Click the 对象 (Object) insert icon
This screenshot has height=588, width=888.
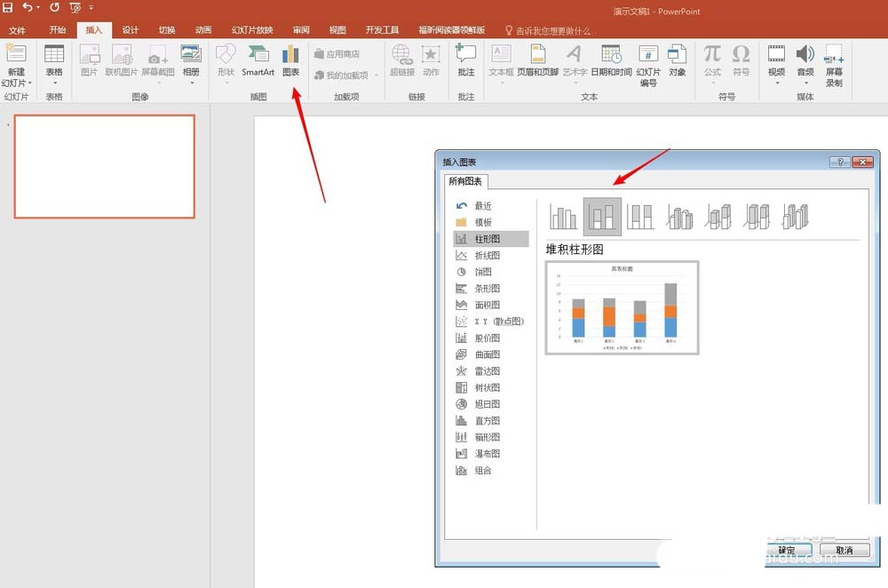(x=677, y=60)
